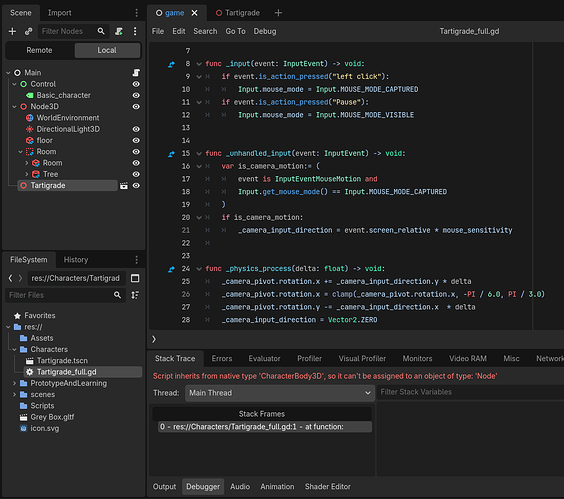This screenshot has height=499, width=564.
Task: Toggle the scripts panel arrow below code
Action: pyautogui.click(x=154, y=339)
